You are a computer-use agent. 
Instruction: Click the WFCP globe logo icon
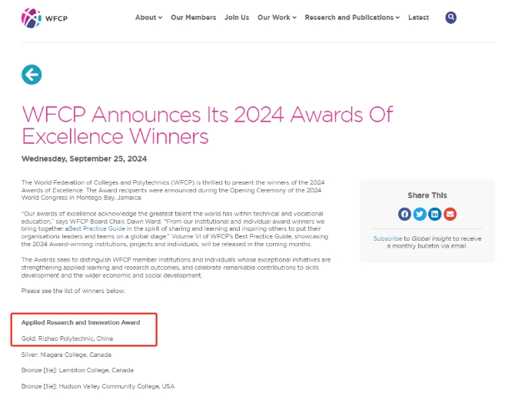[32, 18]
